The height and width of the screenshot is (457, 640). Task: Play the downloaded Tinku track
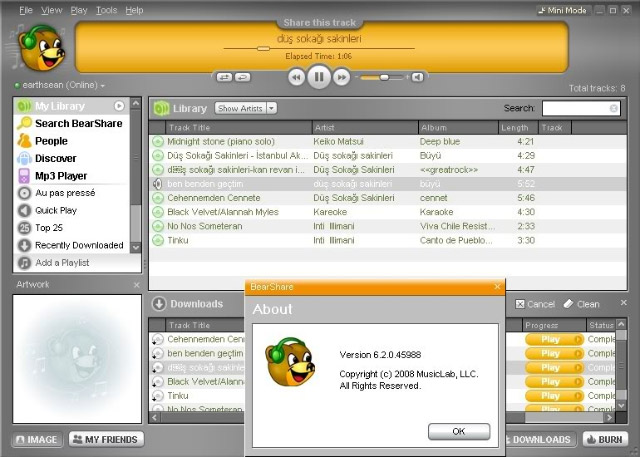tap(554, 396)
